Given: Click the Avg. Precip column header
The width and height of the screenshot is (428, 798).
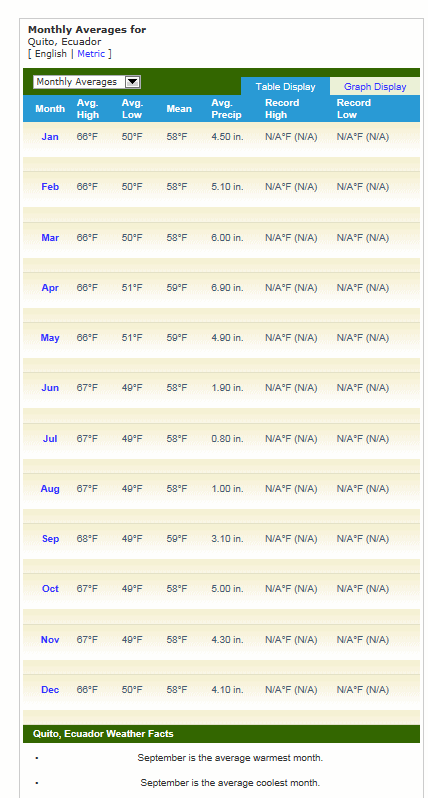Looking at the screenshot, I should coord(226,109).
